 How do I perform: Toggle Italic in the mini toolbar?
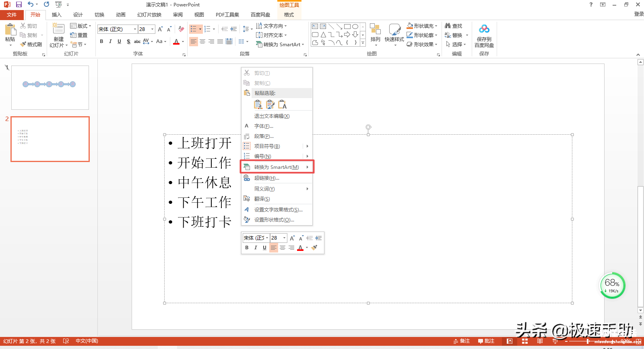[256, 248]
